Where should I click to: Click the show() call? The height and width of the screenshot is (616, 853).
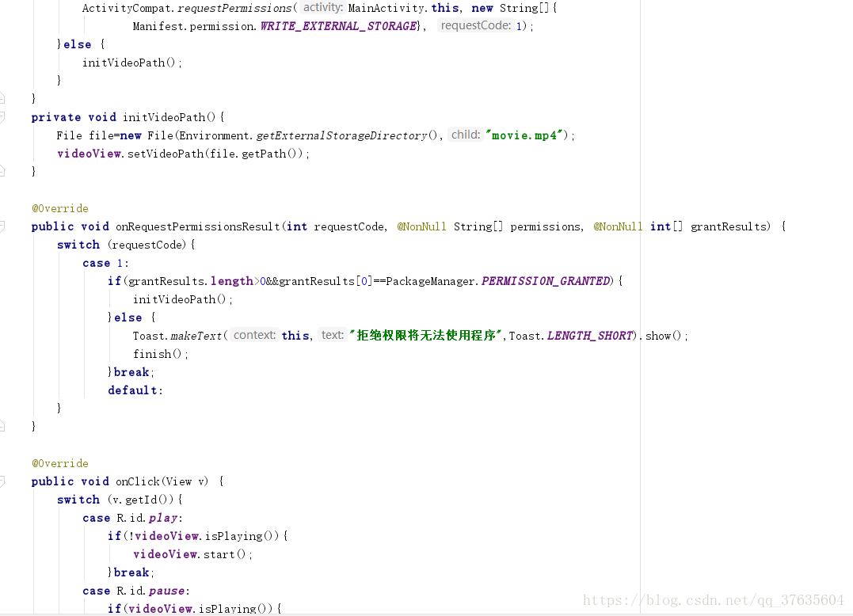(663, 336)
